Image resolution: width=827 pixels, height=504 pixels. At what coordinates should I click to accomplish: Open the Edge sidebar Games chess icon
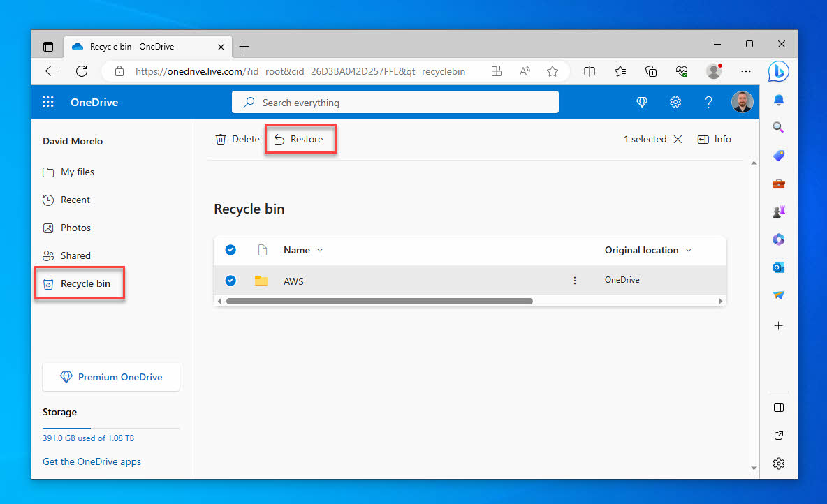(779, 212)
